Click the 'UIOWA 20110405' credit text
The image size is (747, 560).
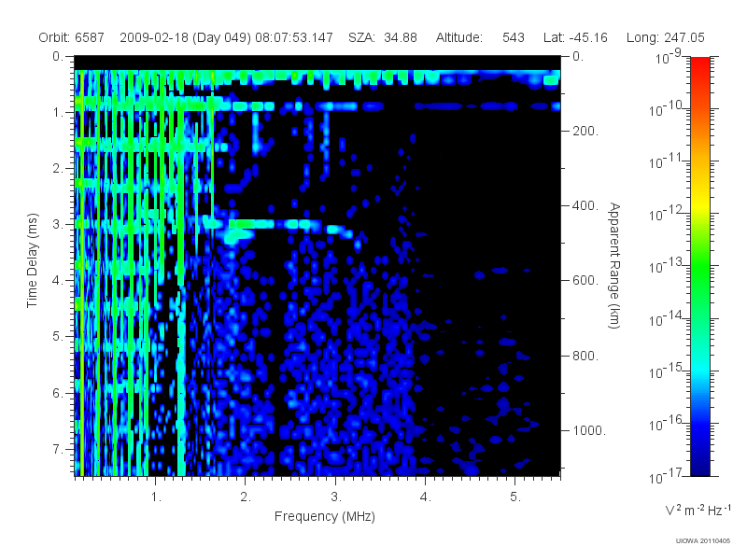(703, 541)
